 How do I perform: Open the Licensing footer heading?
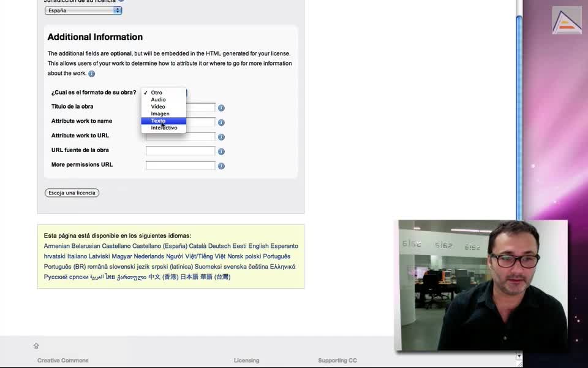pos(246,361)
